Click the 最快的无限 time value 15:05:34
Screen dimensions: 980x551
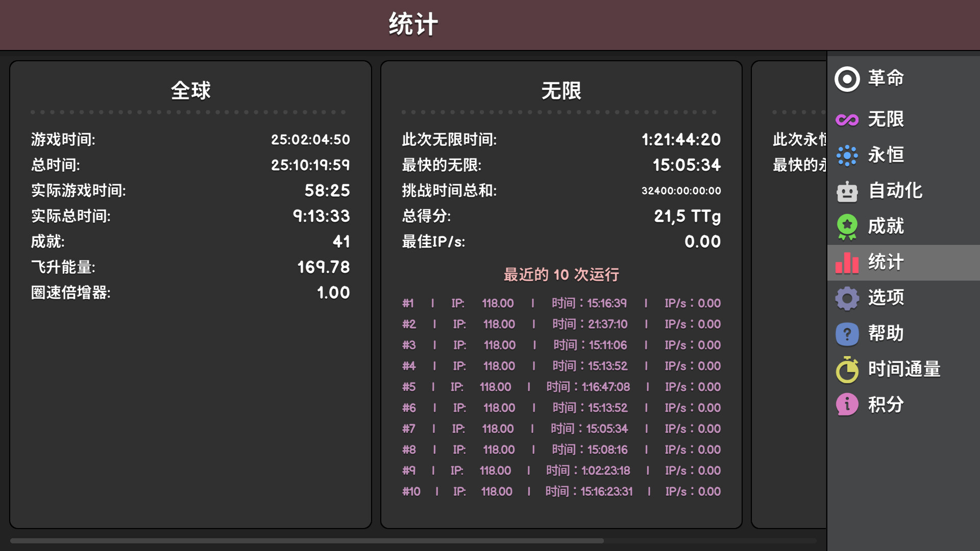click(x=686, y=165)
